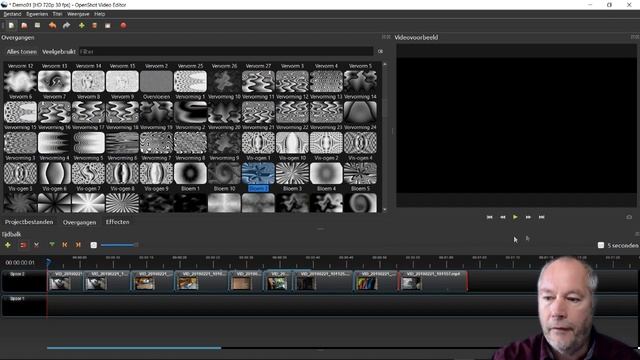This screenshot has height=360, width=640.
Task: Select the Vervorming 24 transition thumbnail
Action: tap(360, 142)
